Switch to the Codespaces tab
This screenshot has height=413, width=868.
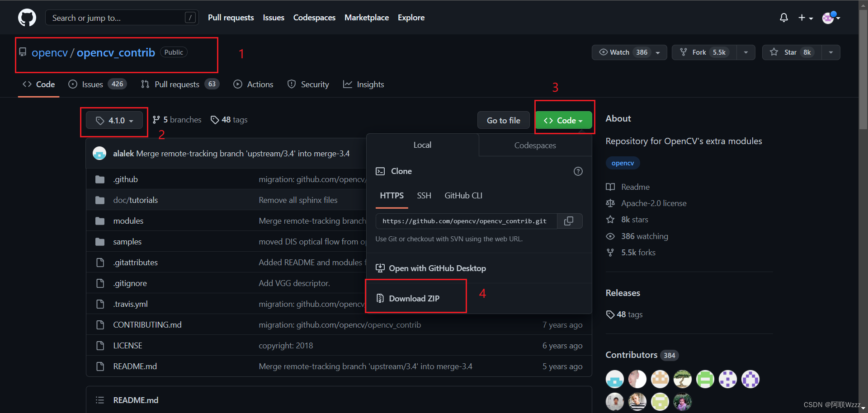(534, 145)
